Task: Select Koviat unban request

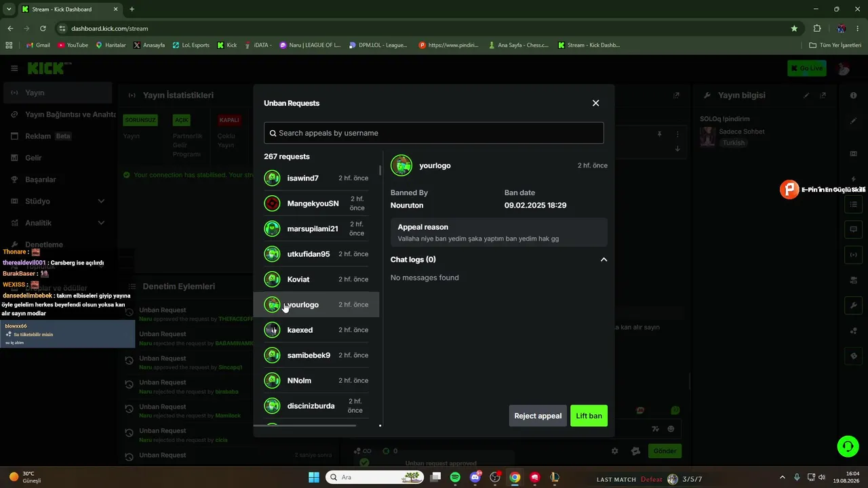Action: [316, 279]
